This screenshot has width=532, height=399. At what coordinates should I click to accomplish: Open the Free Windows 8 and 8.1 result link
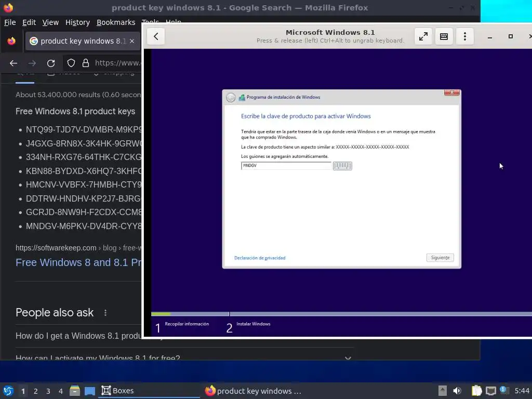[78, 262]
